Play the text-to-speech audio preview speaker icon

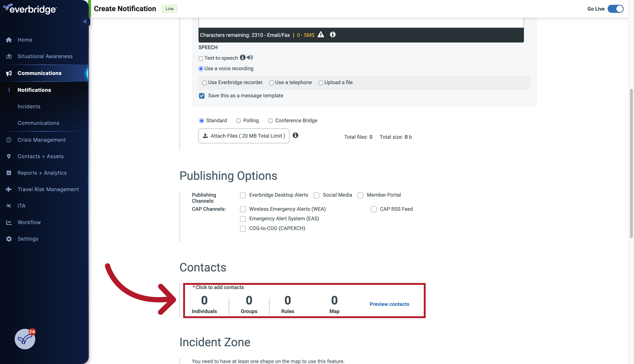pyautogui.click(x=250, y=58)
